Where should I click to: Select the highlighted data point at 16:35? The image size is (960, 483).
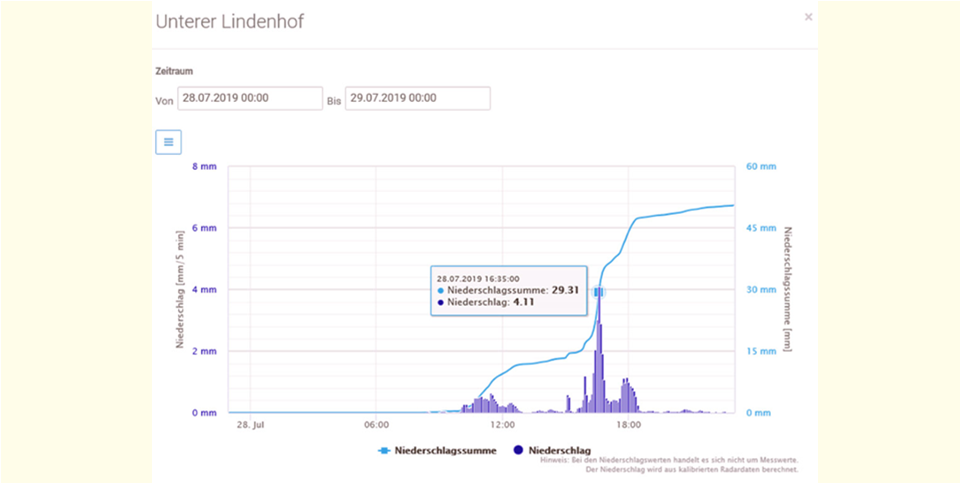pyautogui.click(x=599, y=292)
